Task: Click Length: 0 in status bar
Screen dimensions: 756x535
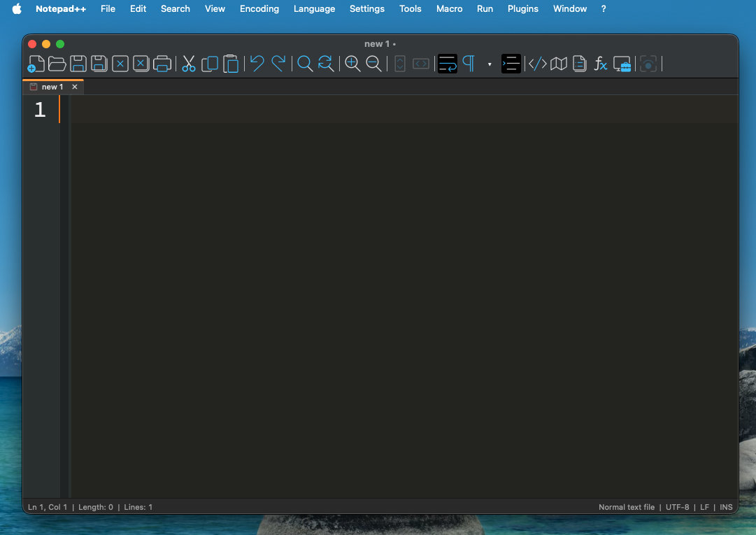Action: [x=96, y=507]
